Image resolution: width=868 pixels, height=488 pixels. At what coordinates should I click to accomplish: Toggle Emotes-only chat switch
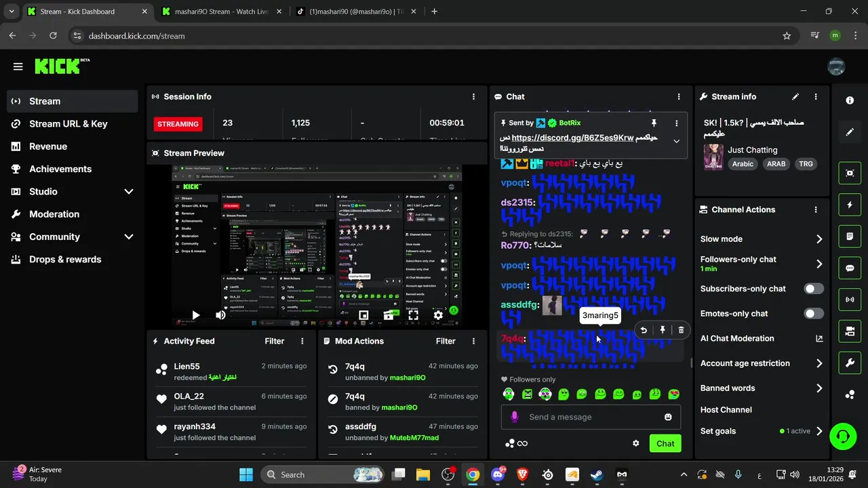814,314
